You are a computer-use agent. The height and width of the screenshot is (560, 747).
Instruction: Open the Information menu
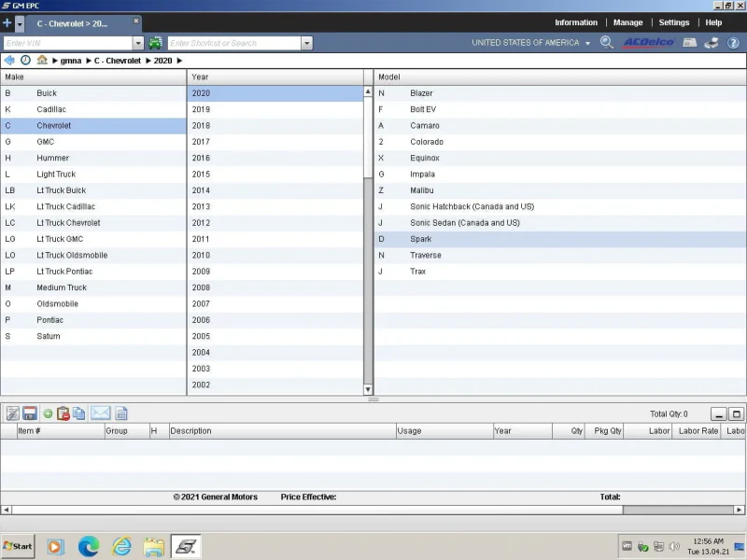click(575, 22)
